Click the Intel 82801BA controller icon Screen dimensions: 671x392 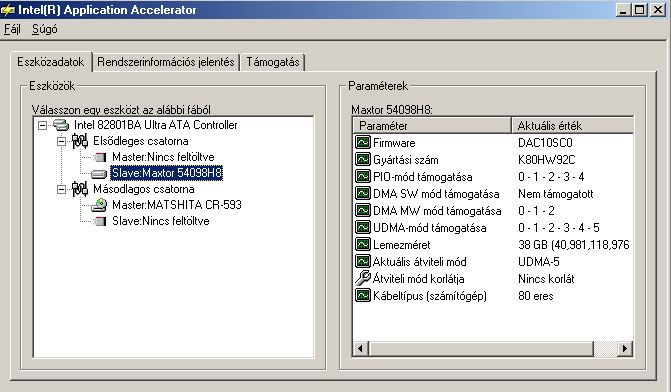61,125
